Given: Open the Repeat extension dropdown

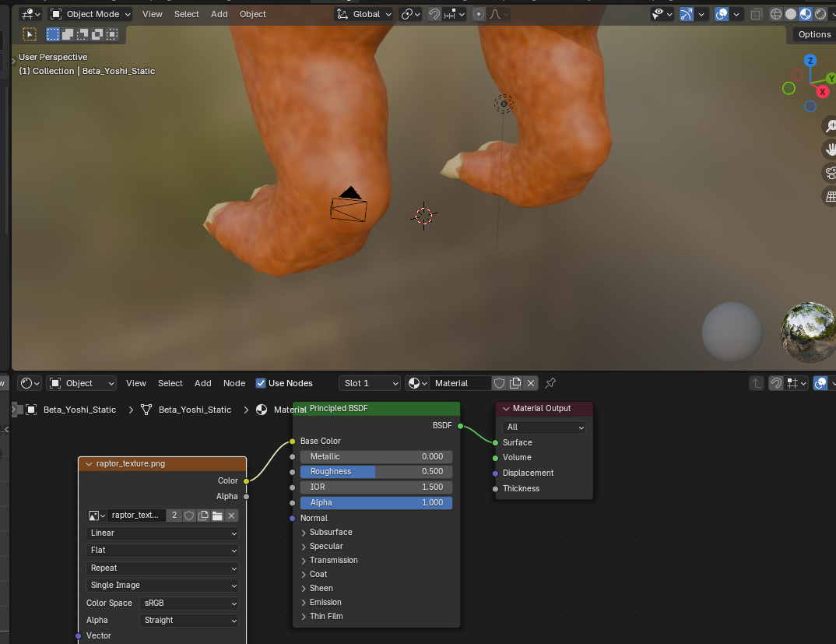Looking at the screenshot, I should 162,568.
